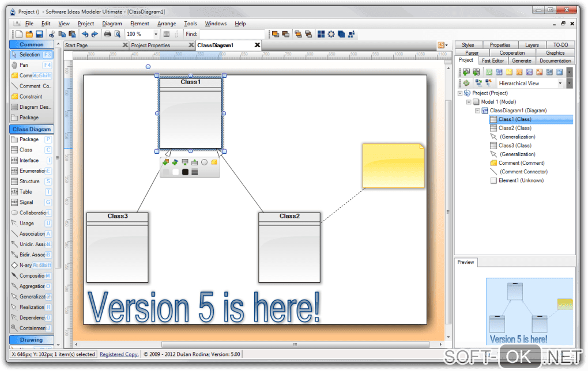
Task: Select the Collaboration element tool
Action: click(32, 213)
